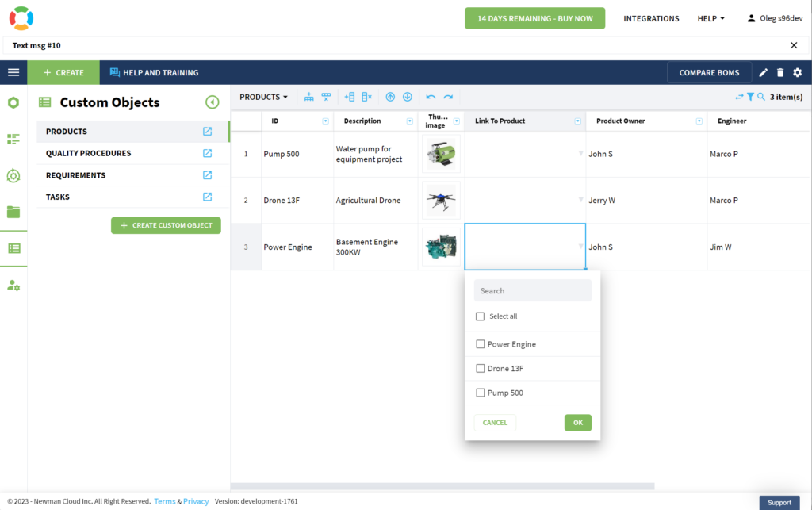812x510 pixels.
Task: Click the OpenBOM logo
Action: [21, 18]
